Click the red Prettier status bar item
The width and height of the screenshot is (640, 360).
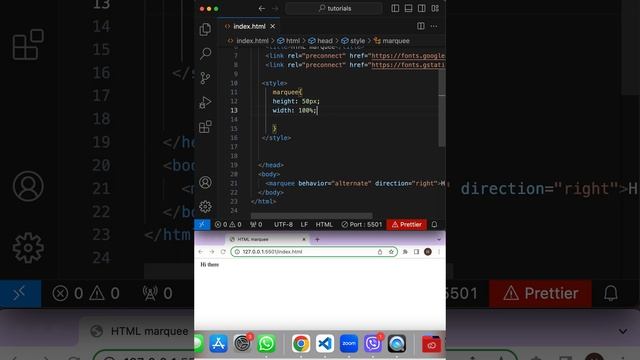click(407, 224)
